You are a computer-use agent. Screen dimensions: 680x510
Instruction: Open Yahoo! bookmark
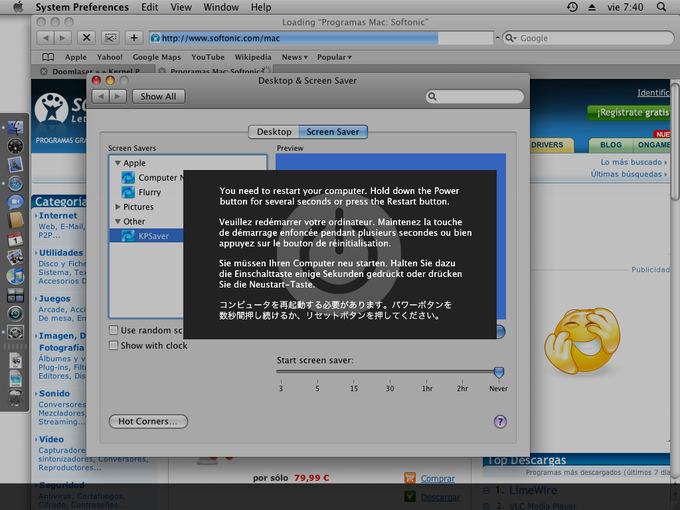110,57
